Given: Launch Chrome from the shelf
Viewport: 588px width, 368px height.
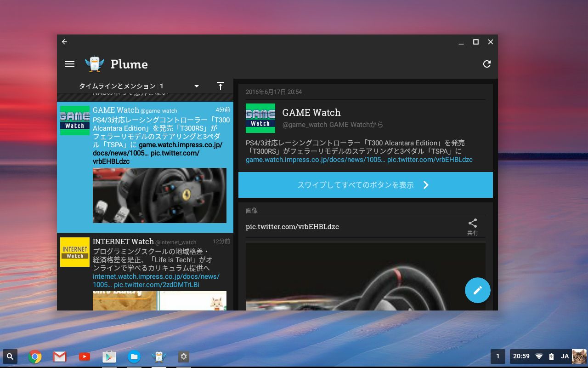Looking at the screenshot, I should (x=35, y=356).
